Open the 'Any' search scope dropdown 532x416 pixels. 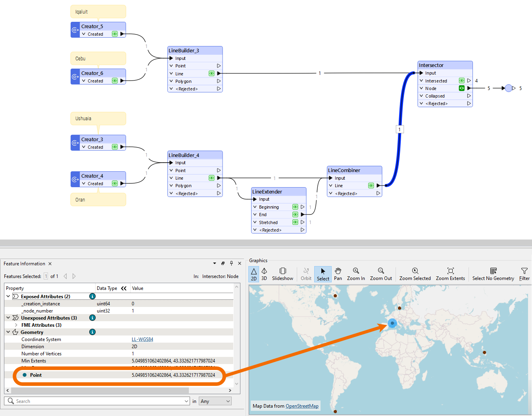tap(215, 401)
